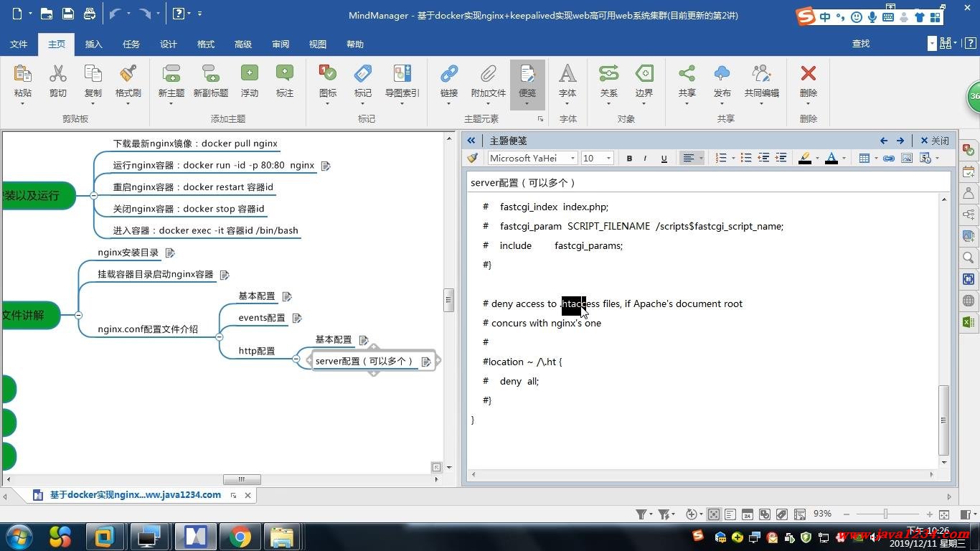Open the paragraph alignment dropdown in notes
Image resolution: width=980 pixels, height=551 pixels.
coord(701,159)
